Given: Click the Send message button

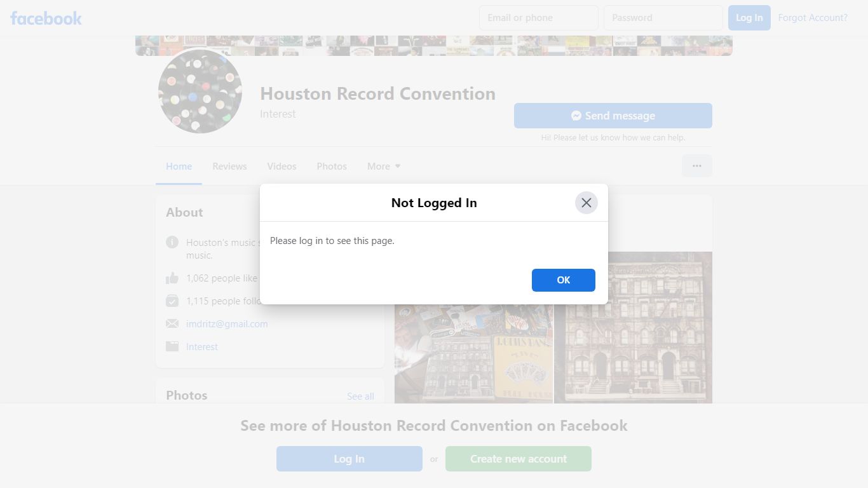Looking at the screenshot, I should pos(613,116).
